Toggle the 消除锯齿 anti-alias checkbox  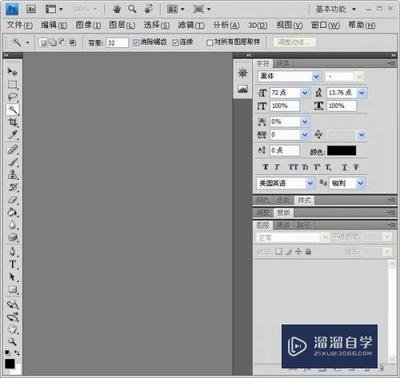point(136,42)
